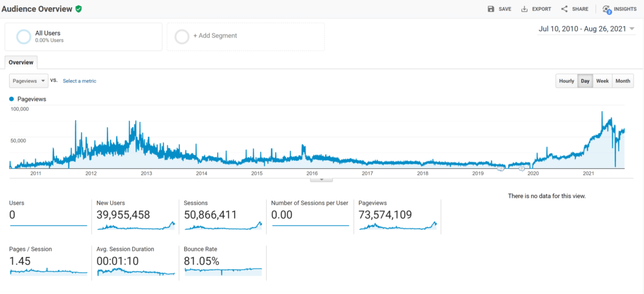Switch chart to Week view
This screenshot has height=294, width=644.
click(602, 81)
